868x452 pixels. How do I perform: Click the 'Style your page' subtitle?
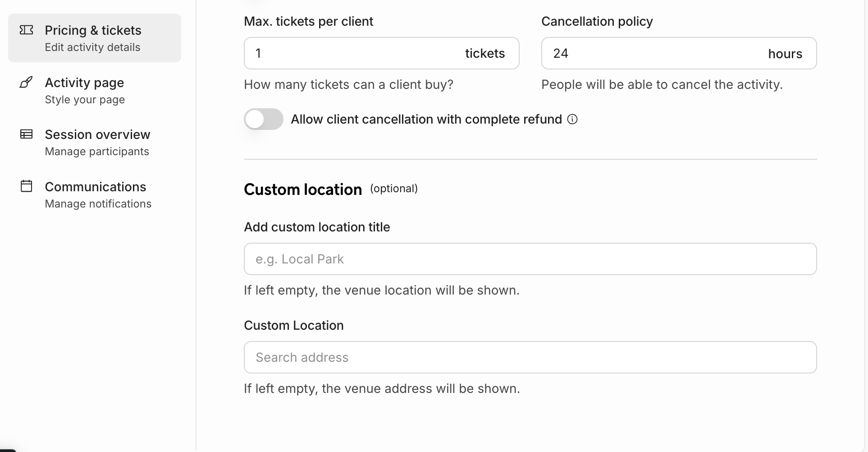(x=85, y=100)
